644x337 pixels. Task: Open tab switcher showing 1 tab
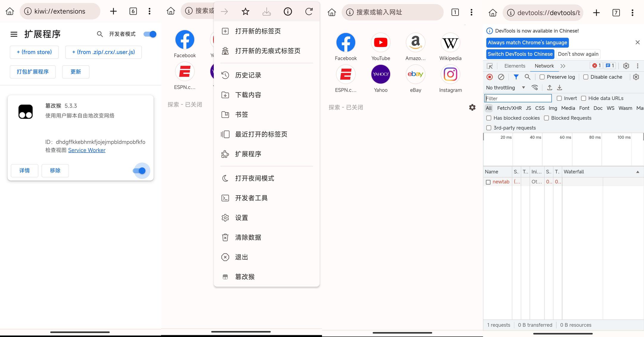coord(455,12)
